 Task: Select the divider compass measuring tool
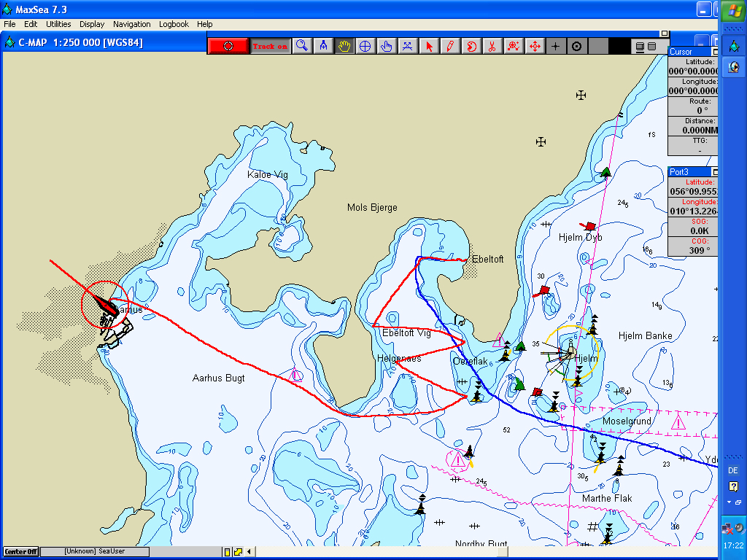pos(323,46)
